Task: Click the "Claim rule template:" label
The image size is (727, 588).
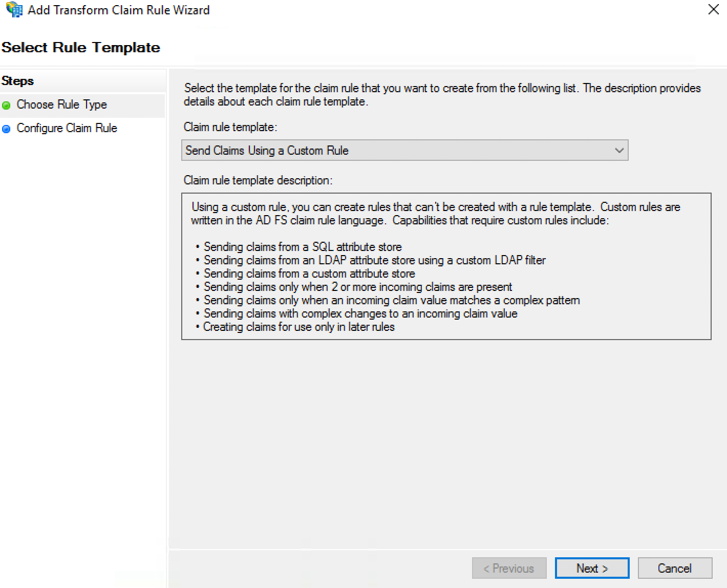Action: tap(230, 127)
